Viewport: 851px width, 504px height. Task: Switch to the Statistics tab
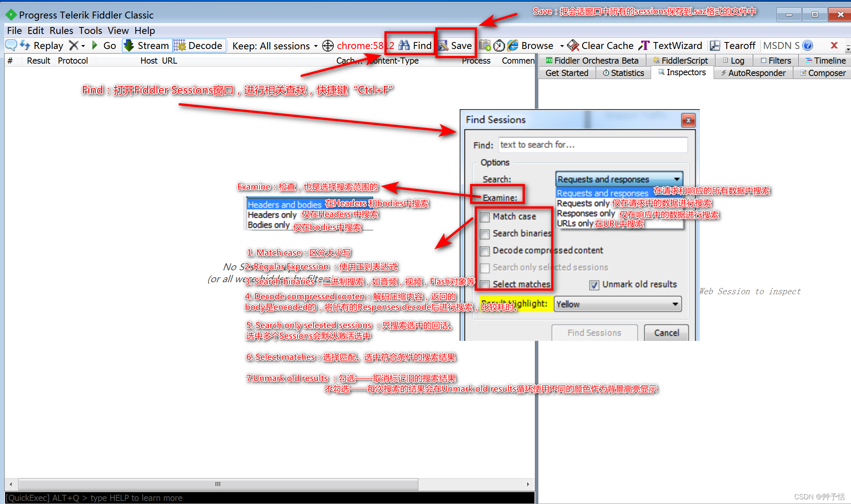click(623, 73)
